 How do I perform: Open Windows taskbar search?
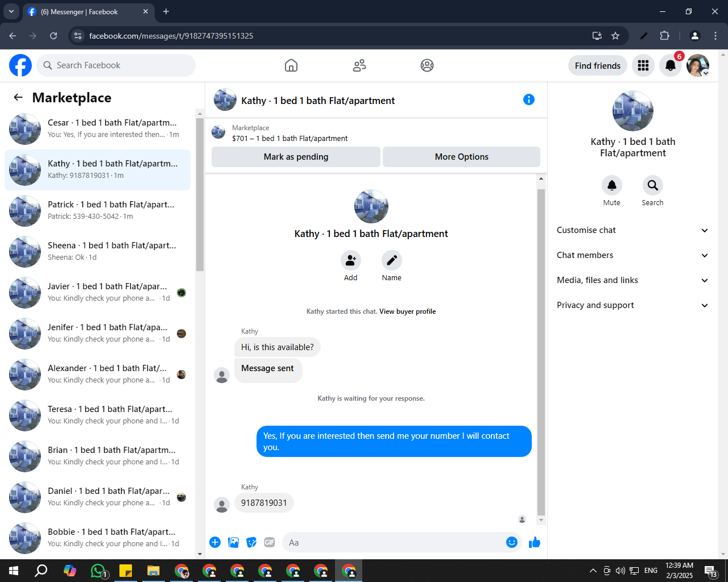[41, 571]
